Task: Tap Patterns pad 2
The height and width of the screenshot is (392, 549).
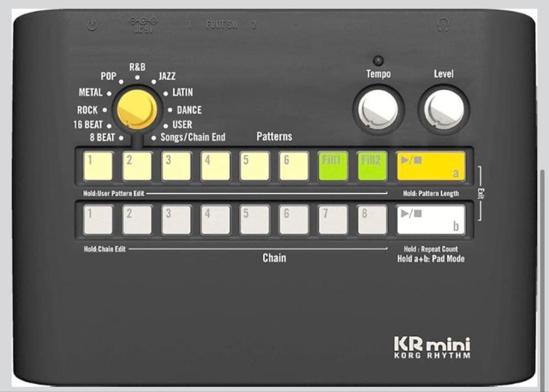Action: point(137,166)
